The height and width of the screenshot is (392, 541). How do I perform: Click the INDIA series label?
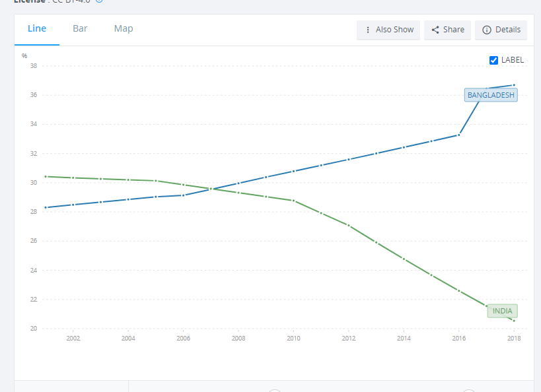click(502, 311)
